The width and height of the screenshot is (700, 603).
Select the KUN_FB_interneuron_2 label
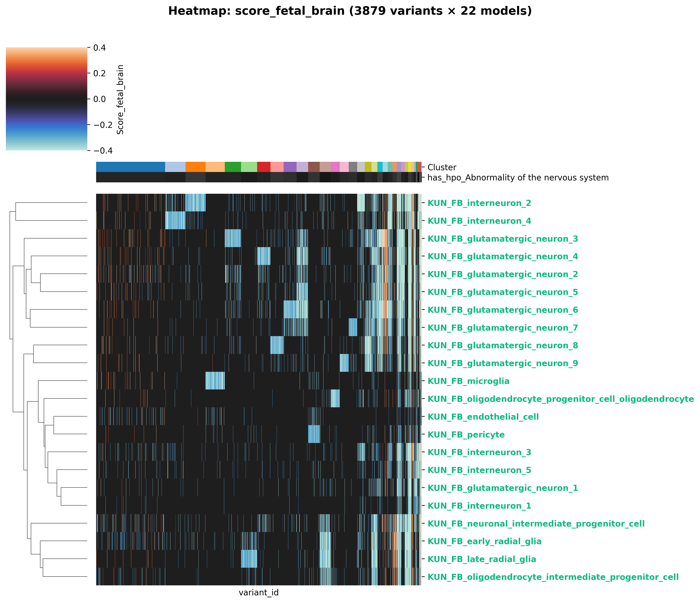click(x=479, y=203)
